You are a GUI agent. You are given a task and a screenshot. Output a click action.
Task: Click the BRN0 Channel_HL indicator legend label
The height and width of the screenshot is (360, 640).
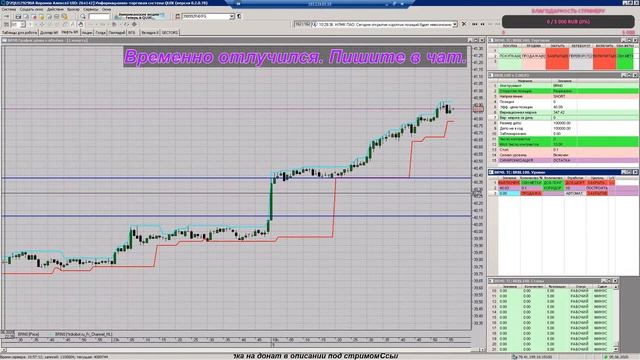[x=83, y=334]
